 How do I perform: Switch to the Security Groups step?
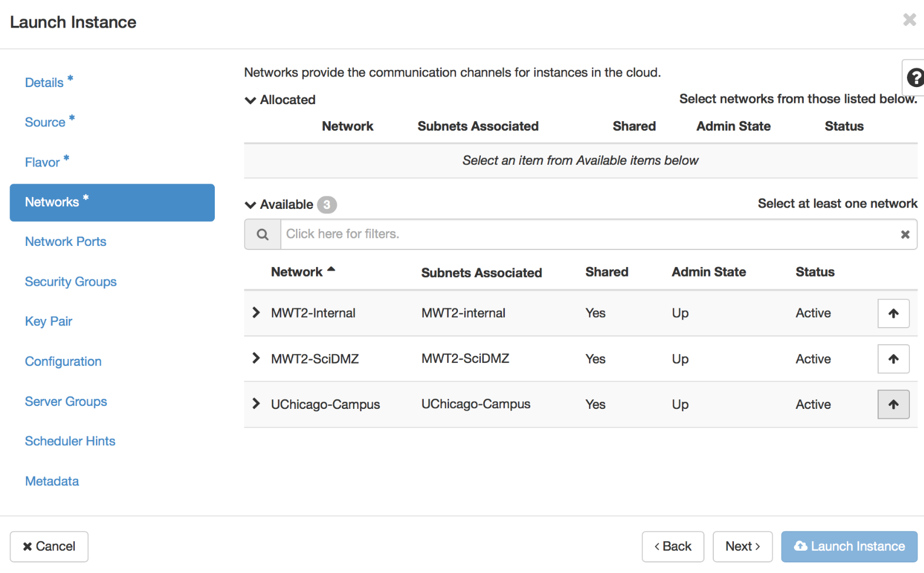point(71,282)
